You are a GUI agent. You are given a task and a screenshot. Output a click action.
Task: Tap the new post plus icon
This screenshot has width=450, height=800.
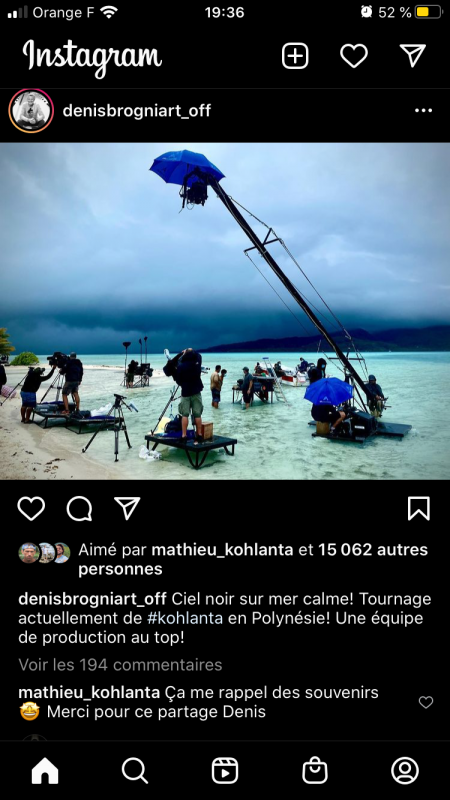tap(295, 56)
